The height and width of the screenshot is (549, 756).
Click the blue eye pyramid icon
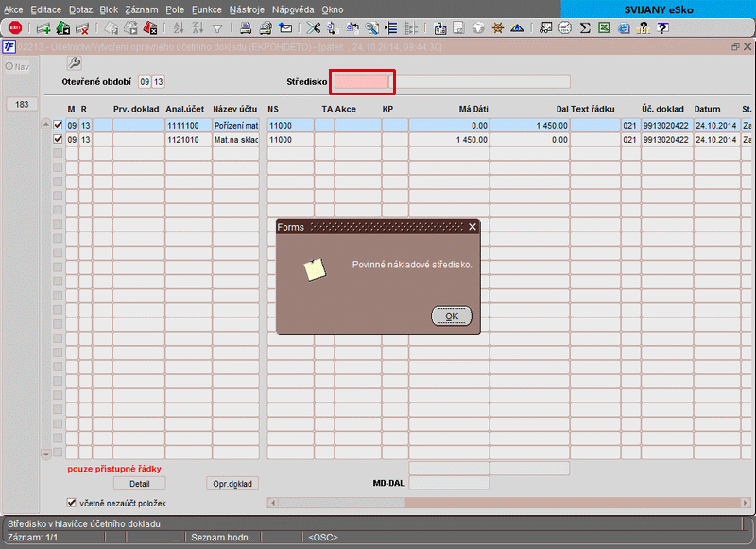(517, 28)
